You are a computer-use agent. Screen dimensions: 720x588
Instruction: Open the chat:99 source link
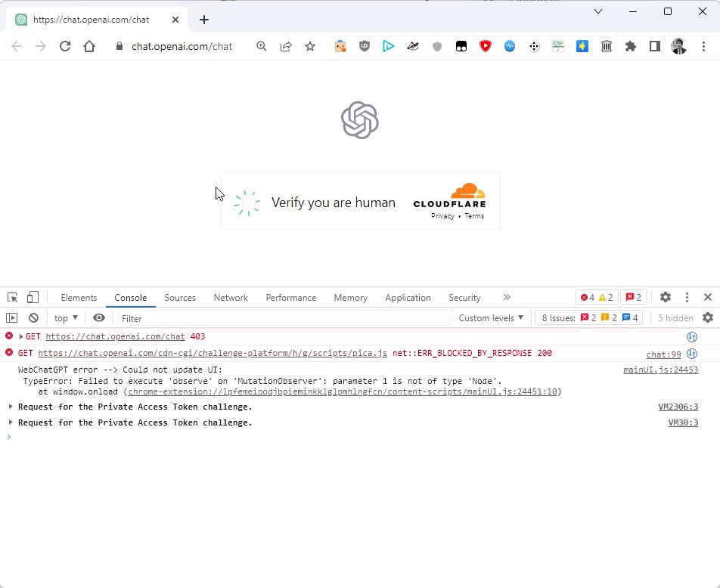point(663,354)
